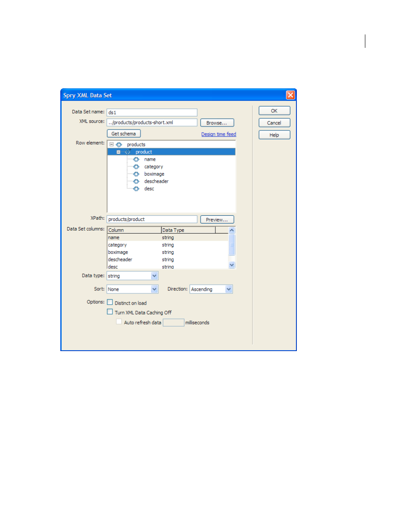411x532 pixels.
Task: Click Browse to choose an XML file
Action: coord(217,123)
